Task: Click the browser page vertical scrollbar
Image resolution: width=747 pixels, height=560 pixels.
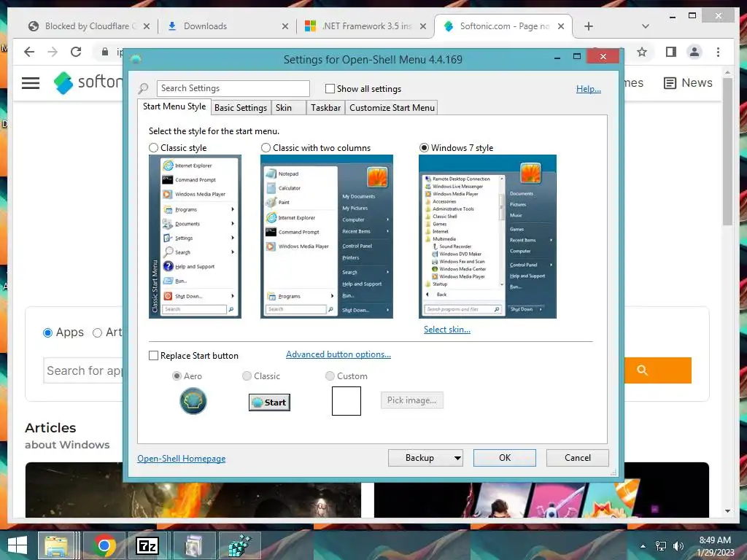Action: coord(727,152)
